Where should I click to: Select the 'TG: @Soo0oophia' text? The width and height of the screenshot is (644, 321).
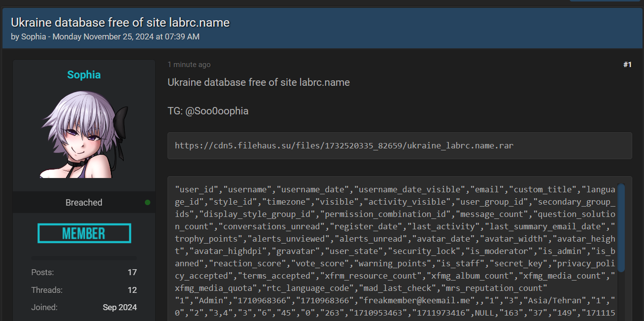pos(208,111)
